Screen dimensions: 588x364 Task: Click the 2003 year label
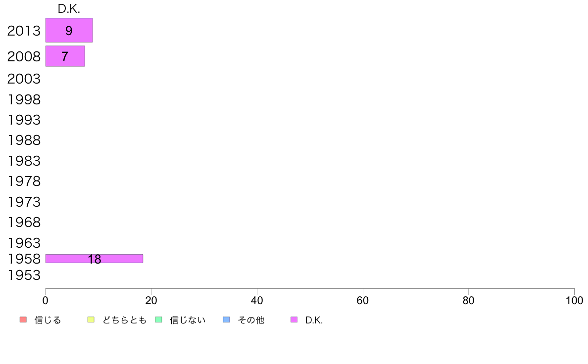[24, 79]
